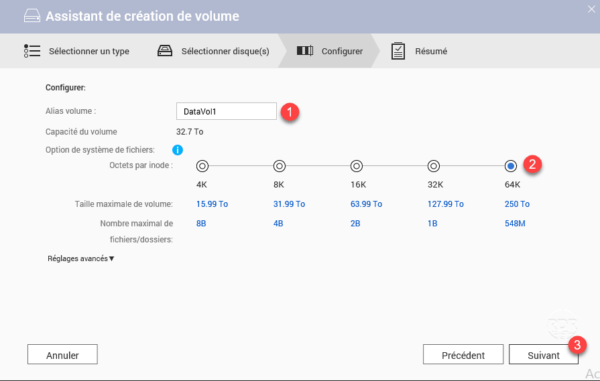Click the Résumé clipboard icon
The height and width of the screenshot is (381, 600).
pos(398,51)
